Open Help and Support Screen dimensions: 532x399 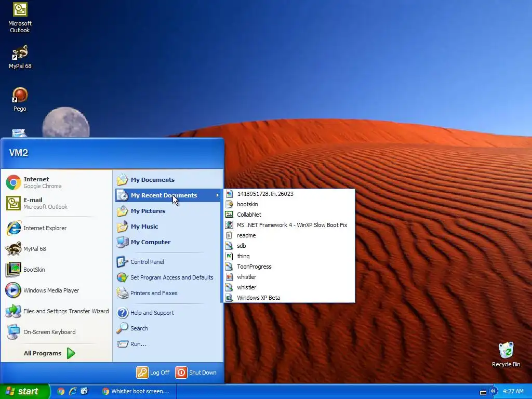[168, 313]
